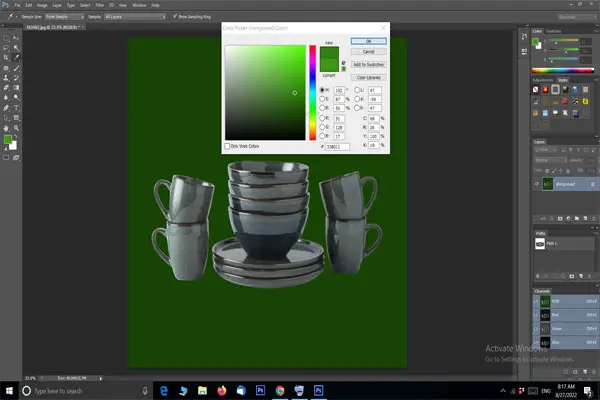Toggle the Show Sampling Ring checkbox
600x400 pixels.
tap(175, 16)
